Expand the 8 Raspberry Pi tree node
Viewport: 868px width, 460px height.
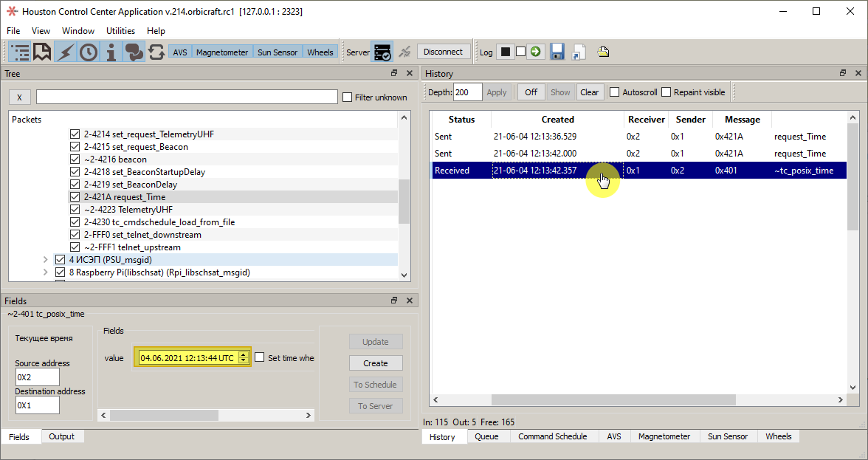tap(45, 272)
